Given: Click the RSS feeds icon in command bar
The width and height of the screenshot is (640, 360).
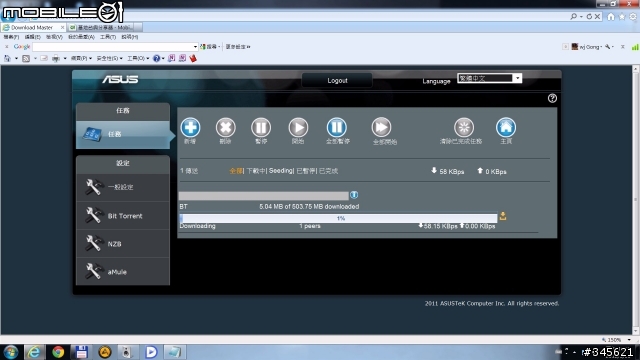Looking at the screenshot, I should [x=26, y=58].
